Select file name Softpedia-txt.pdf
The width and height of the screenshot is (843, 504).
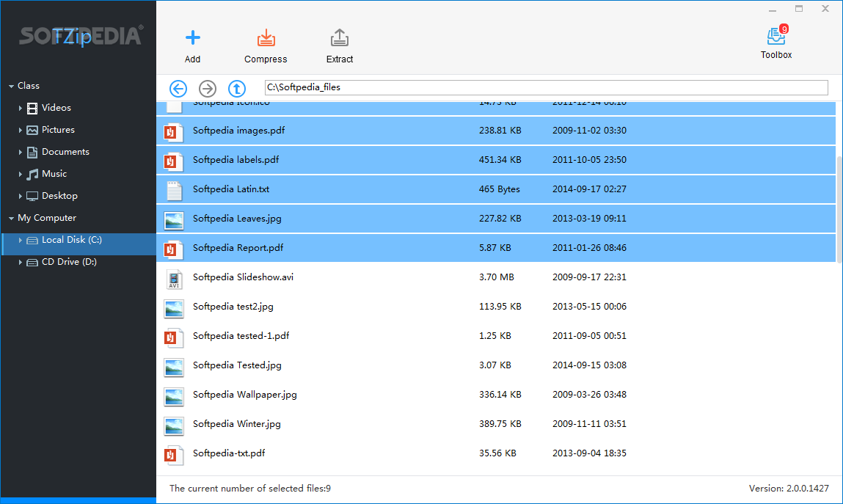coord(229,453)
